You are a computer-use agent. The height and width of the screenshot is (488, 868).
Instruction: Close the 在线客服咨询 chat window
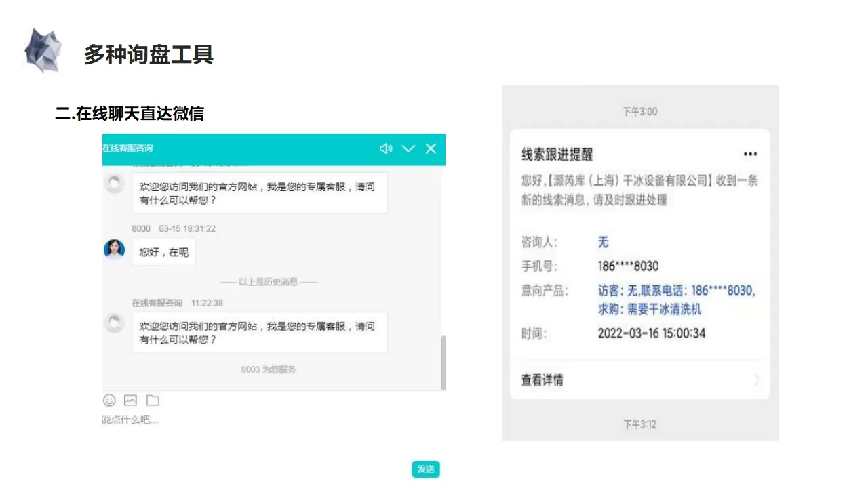(431, 148)
